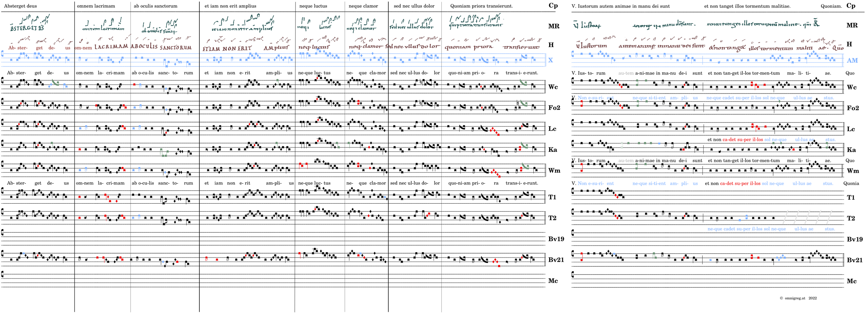Click the blue AM row label
Screen dimensions: 868x315
pos(852,61)
